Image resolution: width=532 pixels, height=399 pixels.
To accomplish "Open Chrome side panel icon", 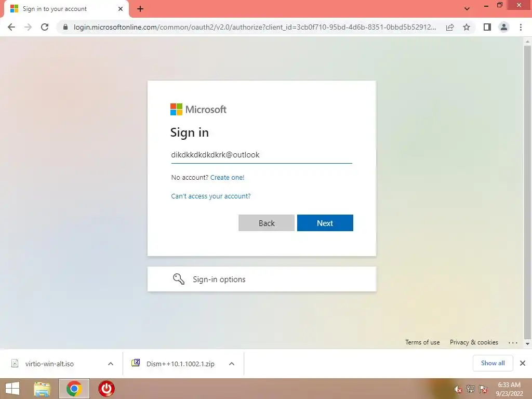I will click(487, 27).
